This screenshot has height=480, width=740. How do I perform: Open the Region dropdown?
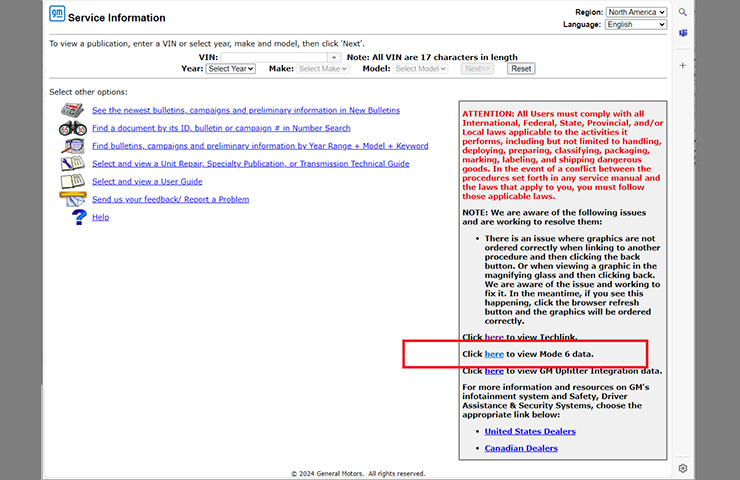click(636, 12)
